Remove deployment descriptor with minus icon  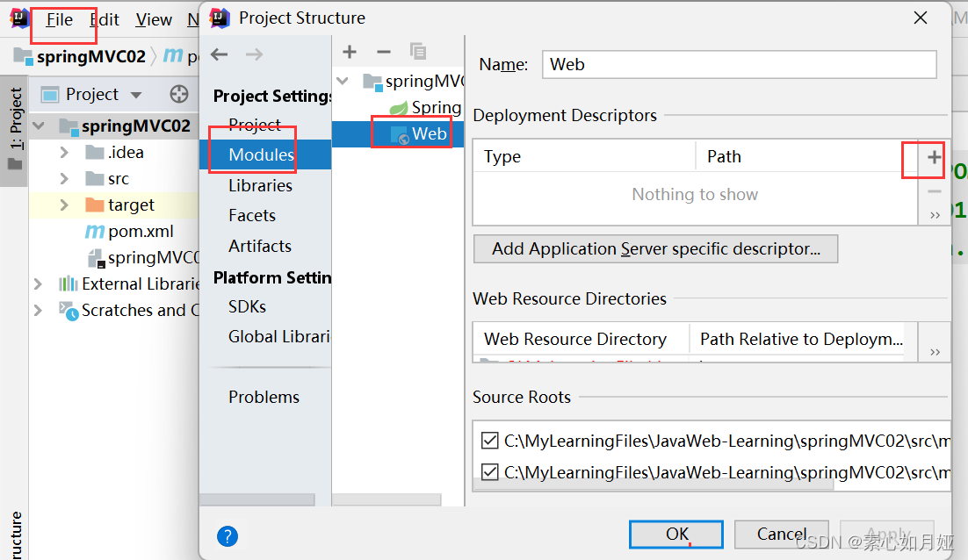coord(934,192)
